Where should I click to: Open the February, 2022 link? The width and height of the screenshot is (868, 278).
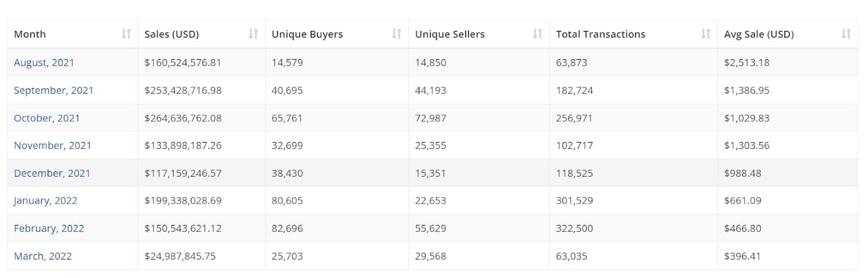click(x=49, y=229)
